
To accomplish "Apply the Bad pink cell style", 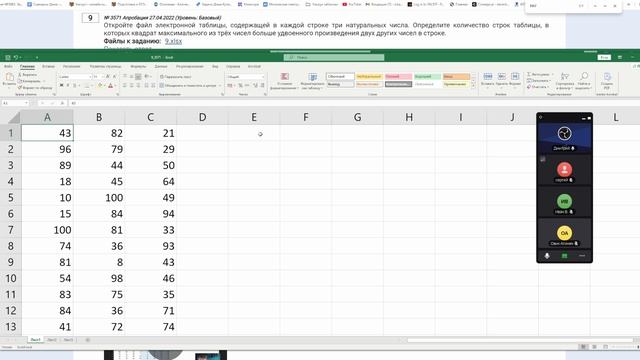I will 398,76.
